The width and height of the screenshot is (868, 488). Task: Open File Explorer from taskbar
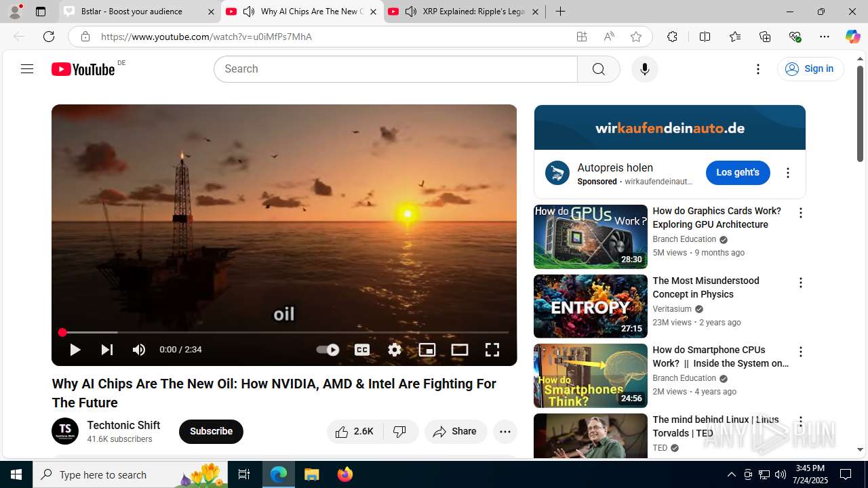(312, 474)
